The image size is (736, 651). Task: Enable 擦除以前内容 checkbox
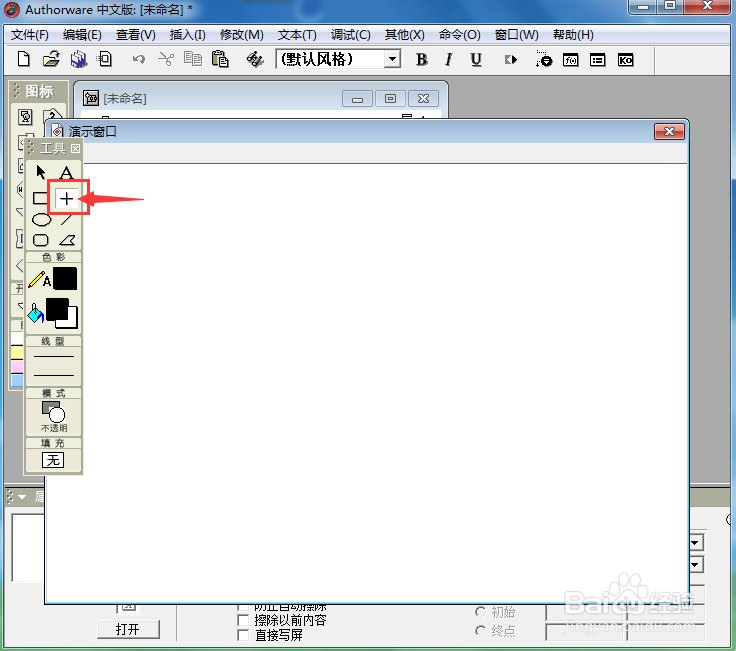point(243,620)
